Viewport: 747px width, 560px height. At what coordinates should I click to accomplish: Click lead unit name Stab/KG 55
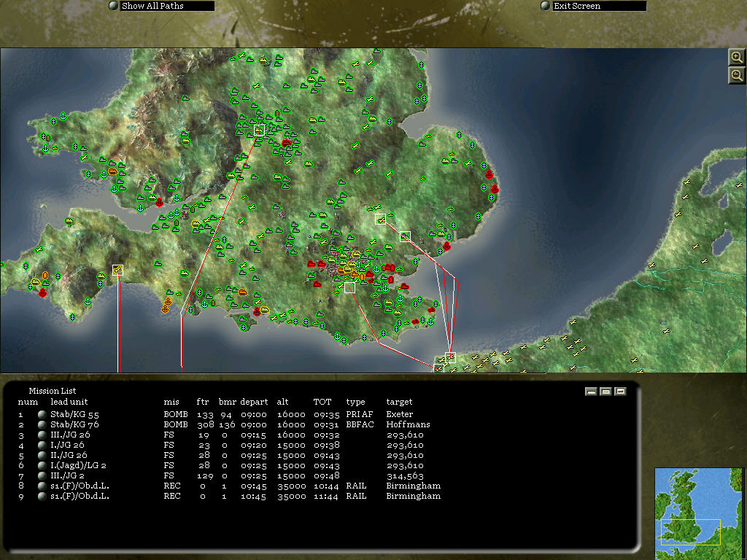pyautogui.click(x=75, y=414)
